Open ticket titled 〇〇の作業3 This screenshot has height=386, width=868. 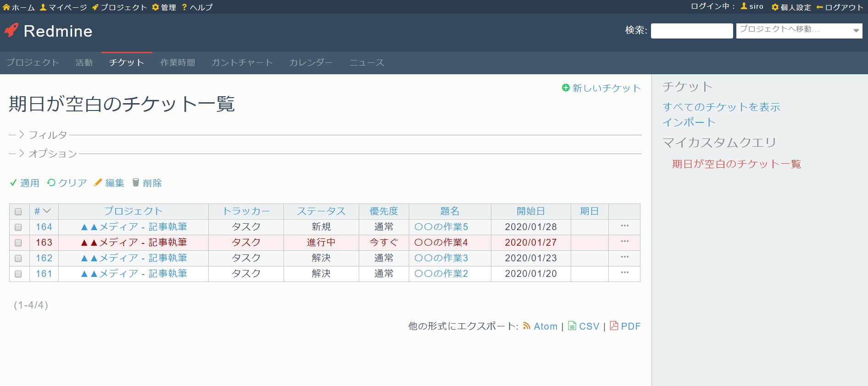tap(441, 258)
